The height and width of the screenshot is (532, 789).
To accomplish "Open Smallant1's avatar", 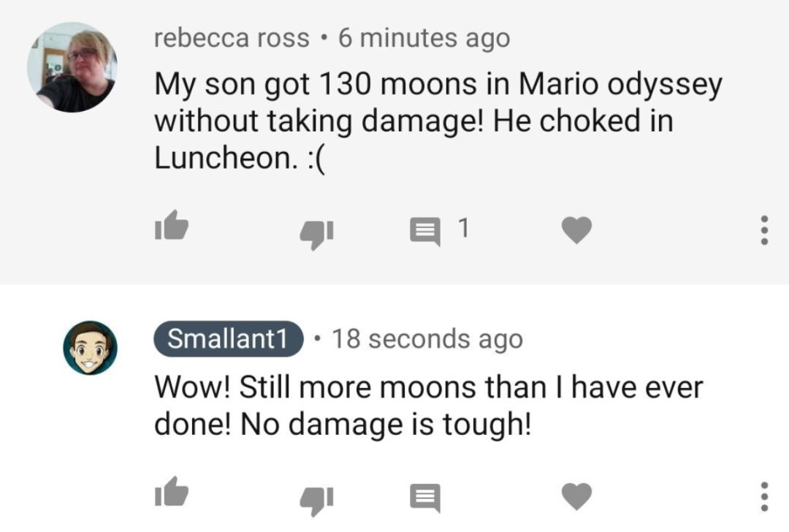I will coord(90,348).
